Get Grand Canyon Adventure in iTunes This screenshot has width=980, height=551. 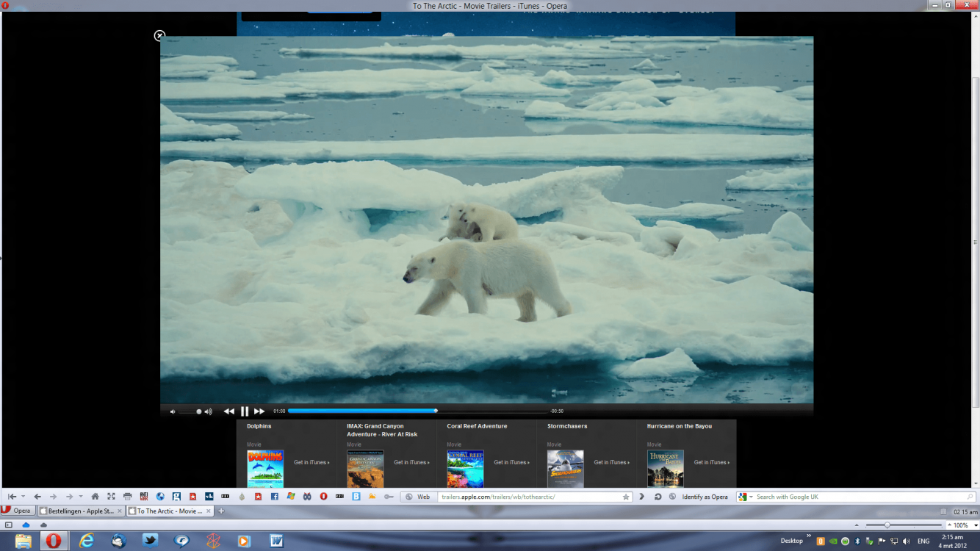point(411,462)
